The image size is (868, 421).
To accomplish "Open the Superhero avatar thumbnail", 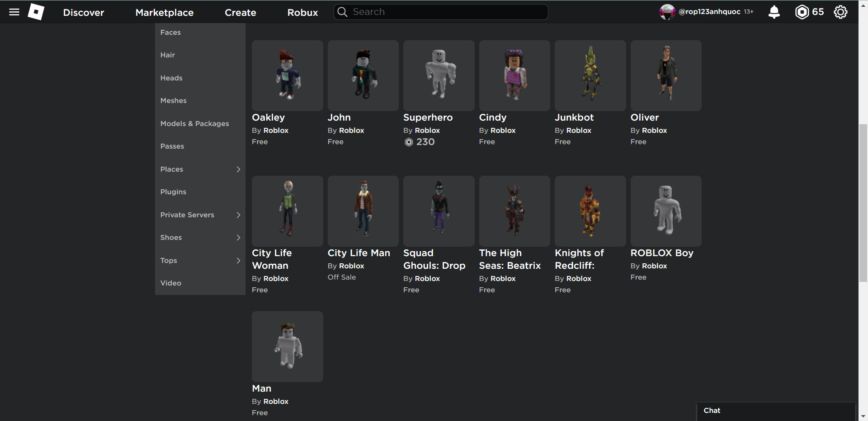I will (439, 76).
